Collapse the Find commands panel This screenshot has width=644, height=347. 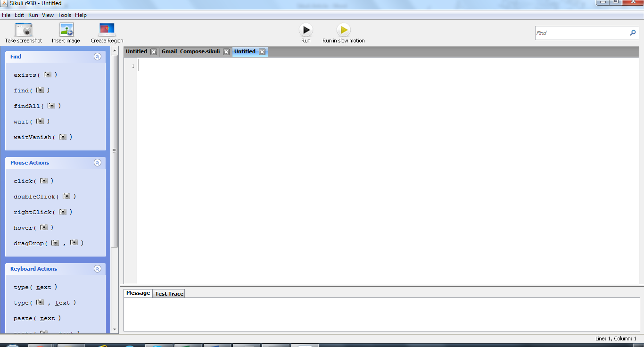98,56
